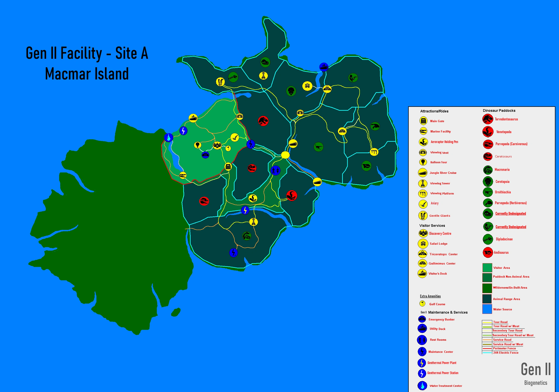Click the Visitor Area color swatch in the legend
Viewport: 559px width, 392px height.
click(487, 268)
